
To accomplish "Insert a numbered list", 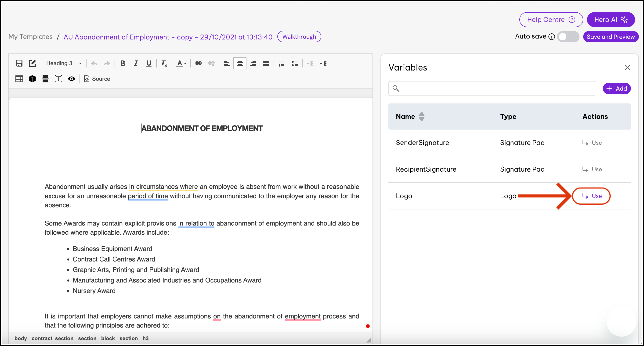I will pyautogui.click(x=282, y=64).
